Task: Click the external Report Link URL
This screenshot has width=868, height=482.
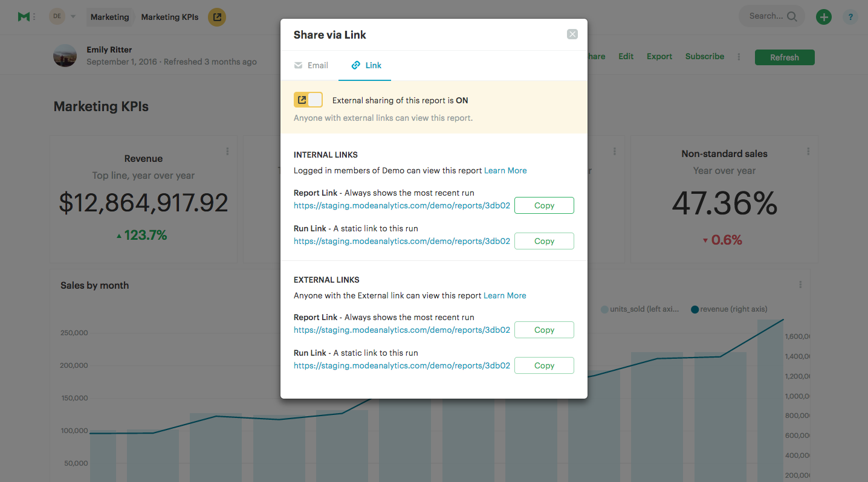Action: pos(402,330)
